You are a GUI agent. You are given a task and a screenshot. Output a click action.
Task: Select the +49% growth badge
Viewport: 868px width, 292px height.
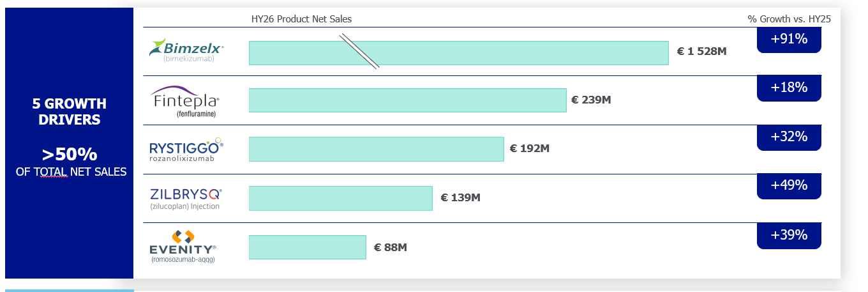click(789, 186)
